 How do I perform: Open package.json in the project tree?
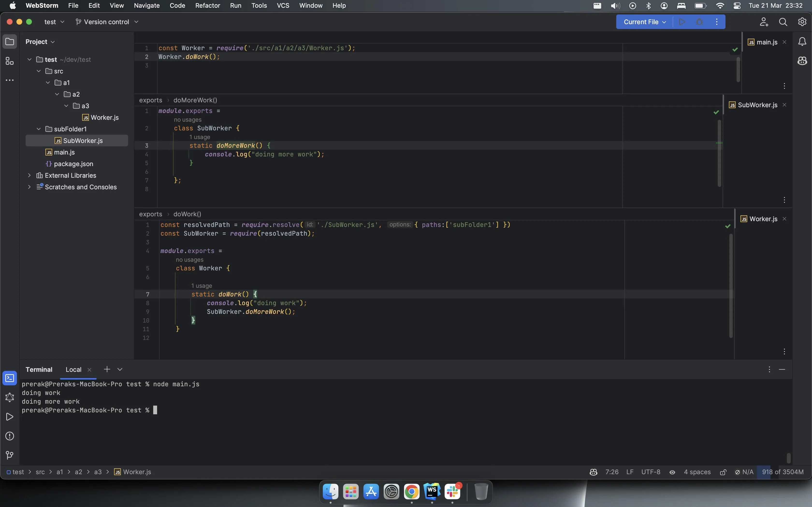(73, 164)
